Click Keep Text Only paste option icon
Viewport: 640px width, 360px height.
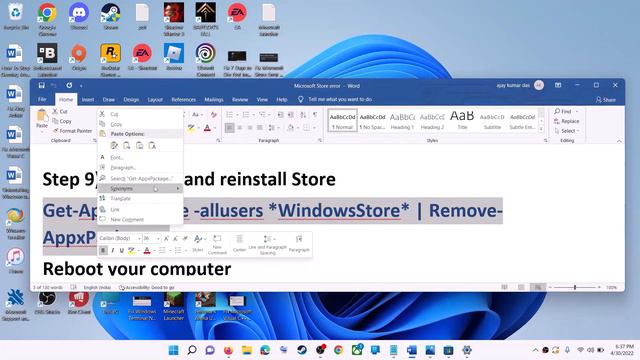pos(152,145)
